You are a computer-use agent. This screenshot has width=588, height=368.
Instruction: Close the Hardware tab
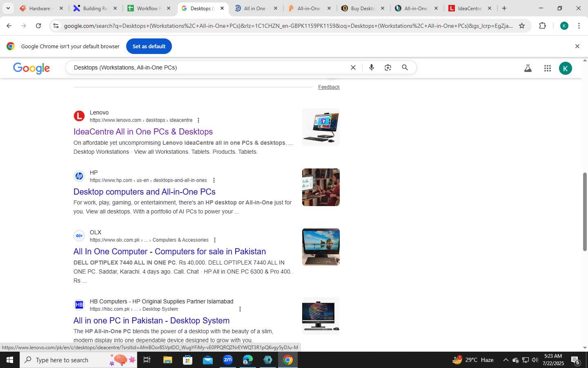[x=61, y=8]
